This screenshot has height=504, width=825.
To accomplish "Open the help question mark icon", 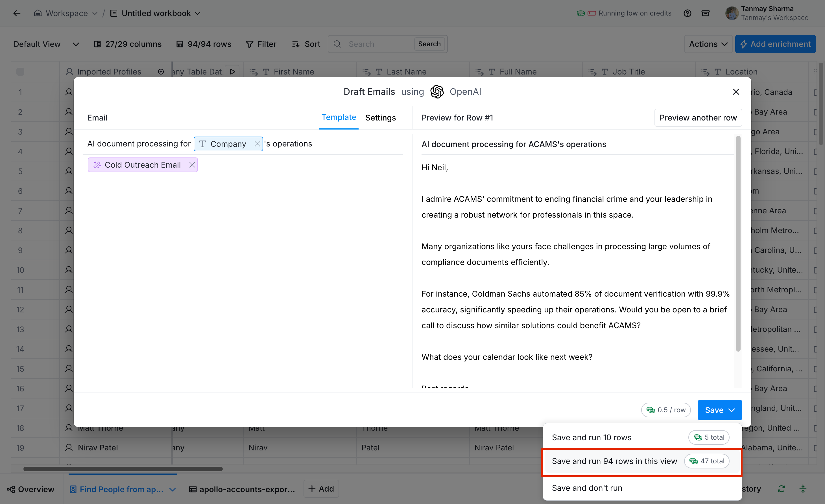I will pos(687,13).
